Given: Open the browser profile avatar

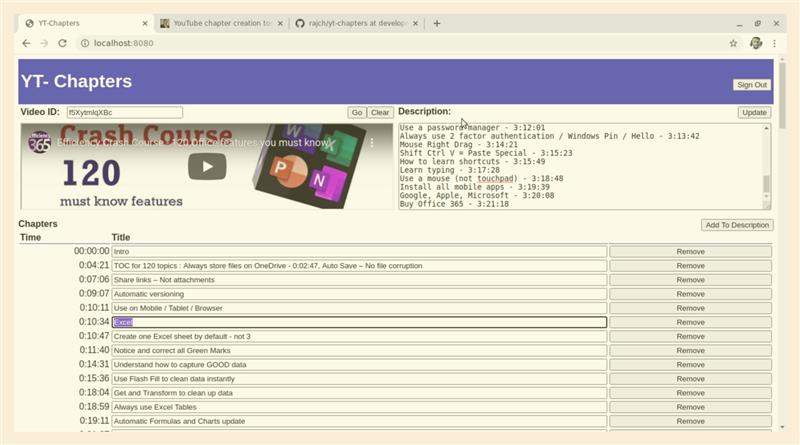Looking at the screenshot, I should [757, 43].
